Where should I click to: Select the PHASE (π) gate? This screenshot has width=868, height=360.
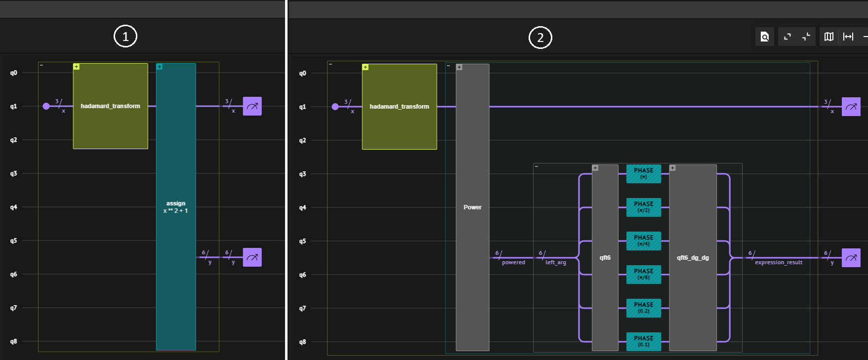tap(644, 174)
